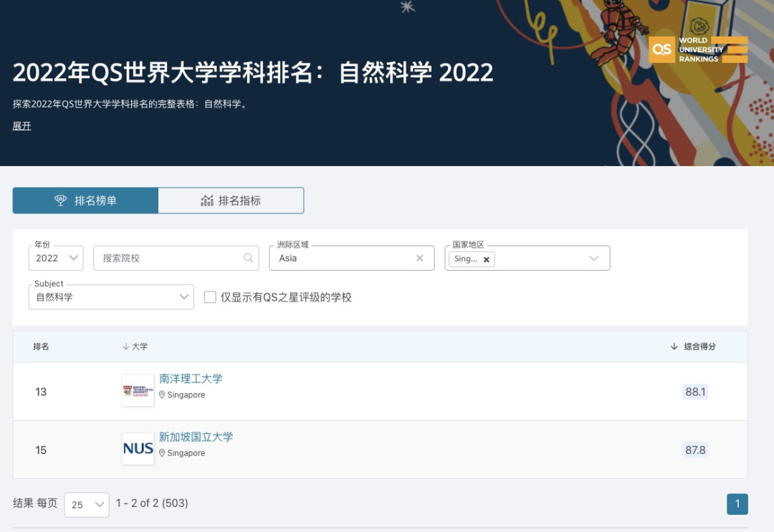Image resolution: width=774 pixels, height=532 pixels.
Task: Toggle 仅显示有QS之星评级的学校 checkbox
Action: coord(210,297)
